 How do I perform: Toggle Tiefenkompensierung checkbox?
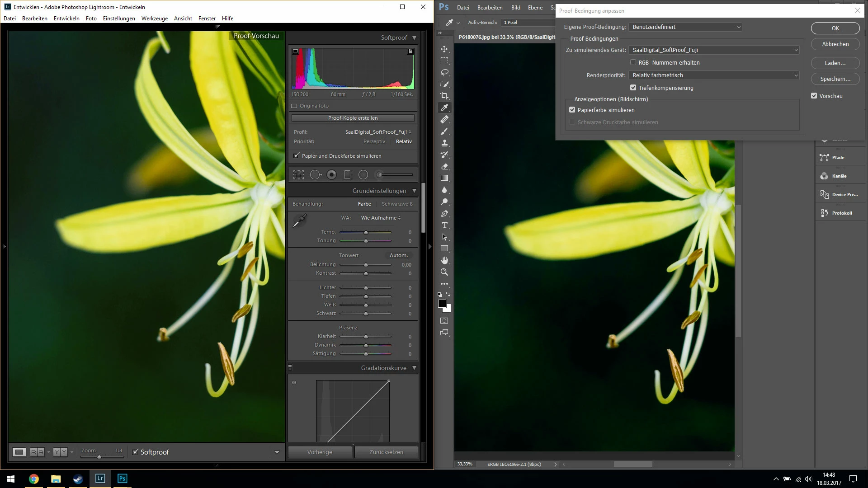click(x=633, y=88)
